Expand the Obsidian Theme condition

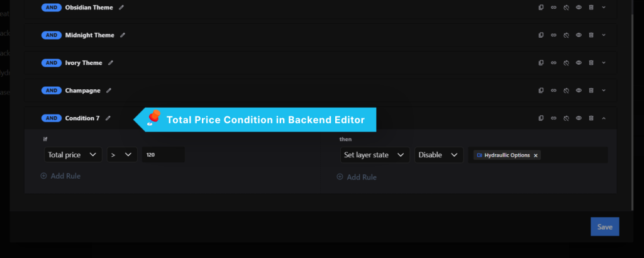[603, 8]
